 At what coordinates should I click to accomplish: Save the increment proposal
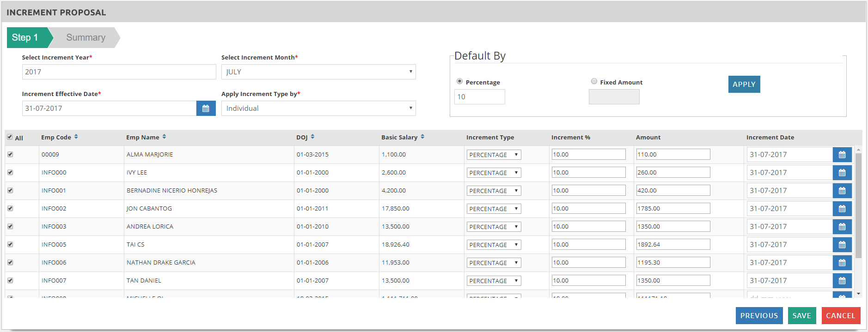click(801, 316)
